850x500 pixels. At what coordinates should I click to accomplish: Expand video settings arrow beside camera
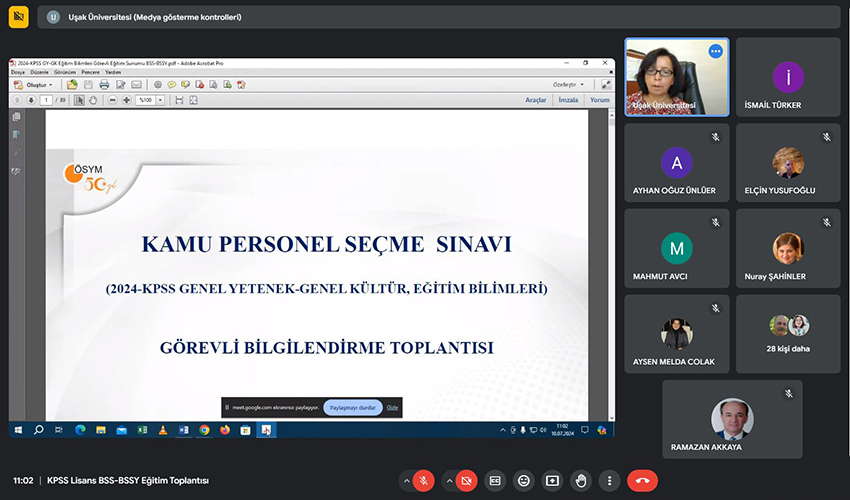tap(448, 481)
